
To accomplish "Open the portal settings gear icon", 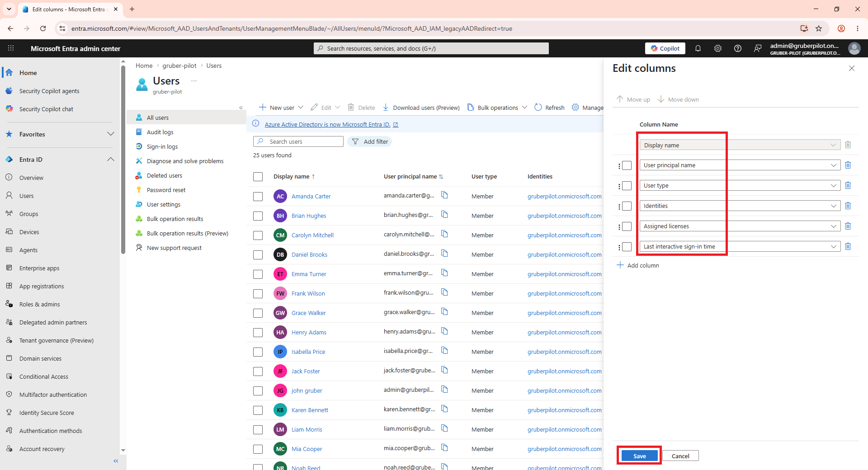I will [x=718, y=48].
